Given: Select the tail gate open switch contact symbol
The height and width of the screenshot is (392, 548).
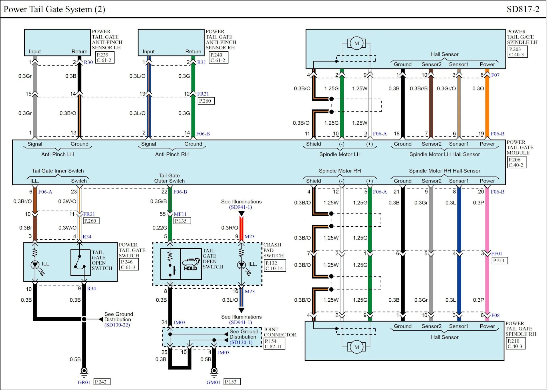Looking at the screenshot, I should pyautogui.click(x=80, y=263).
